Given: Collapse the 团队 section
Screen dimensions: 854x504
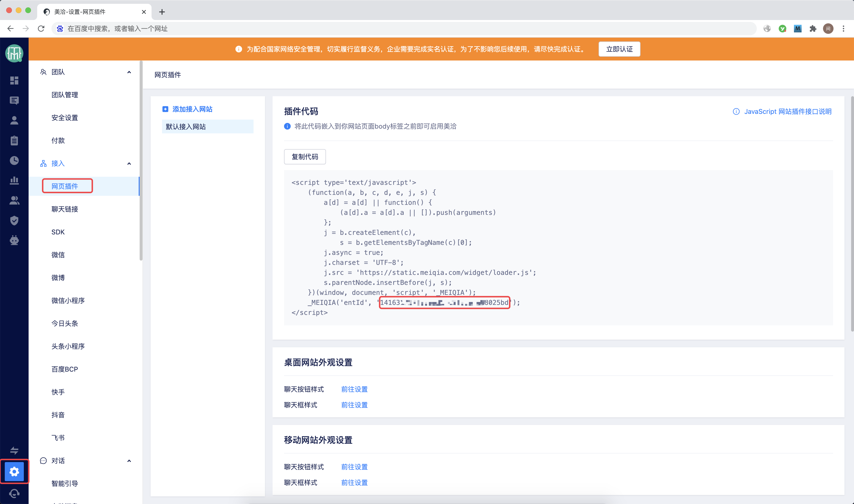Looking at the screenshot, I should click(129, 72).
